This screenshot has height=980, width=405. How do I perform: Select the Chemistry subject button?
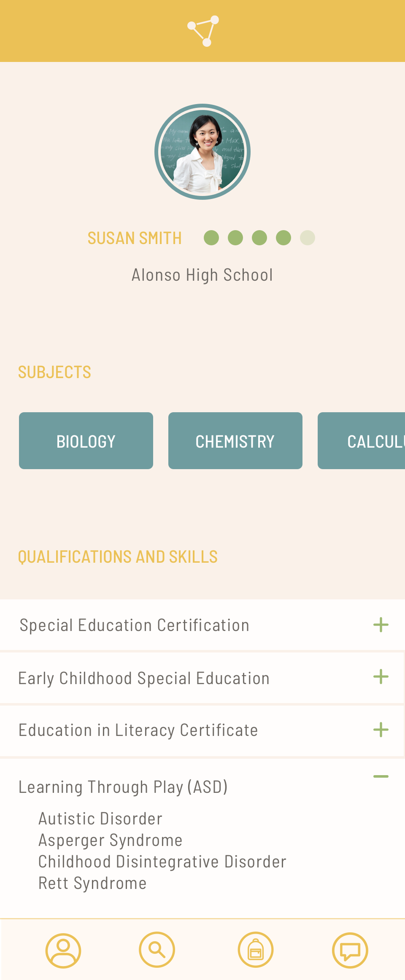[x=235, y=440]
